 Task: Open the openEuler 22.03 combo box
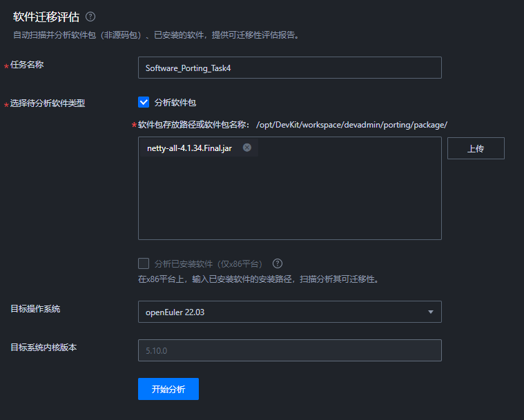(x=290, y=312)
